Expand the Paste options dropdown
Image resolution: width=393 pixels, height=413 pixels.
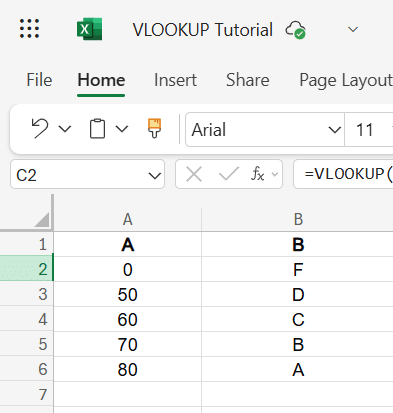coord(122,129)
